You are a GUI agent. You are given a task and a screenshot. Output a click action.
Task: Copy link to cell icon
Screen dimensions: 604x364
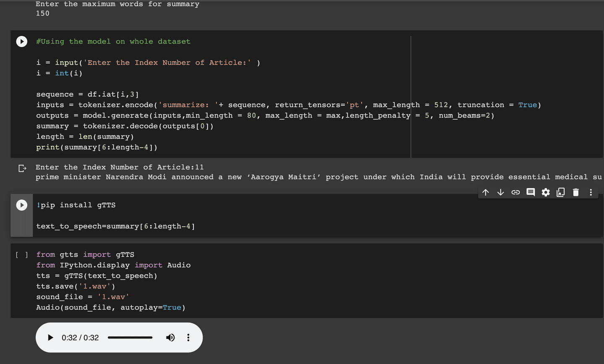515,192
